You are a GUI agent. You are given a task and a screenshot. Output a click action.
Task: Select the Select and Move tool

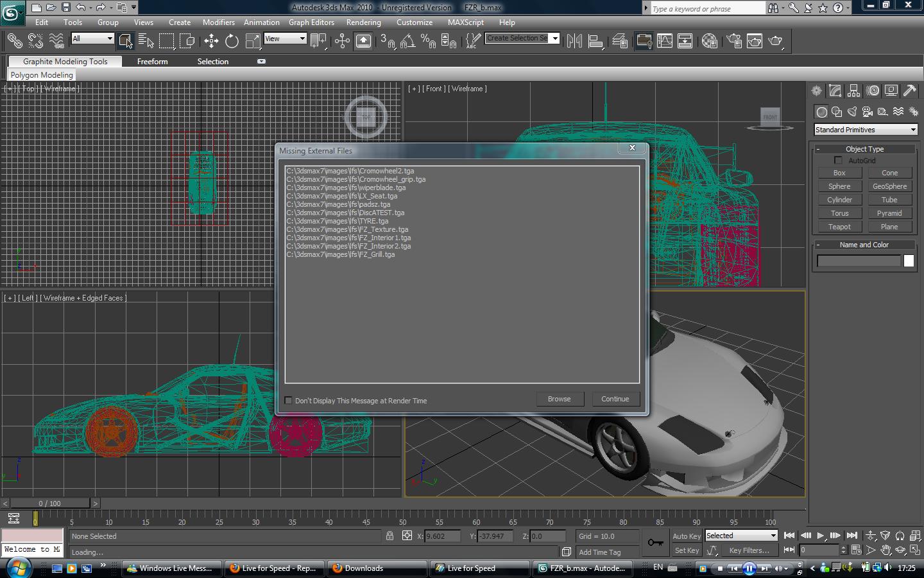[211, 41]
